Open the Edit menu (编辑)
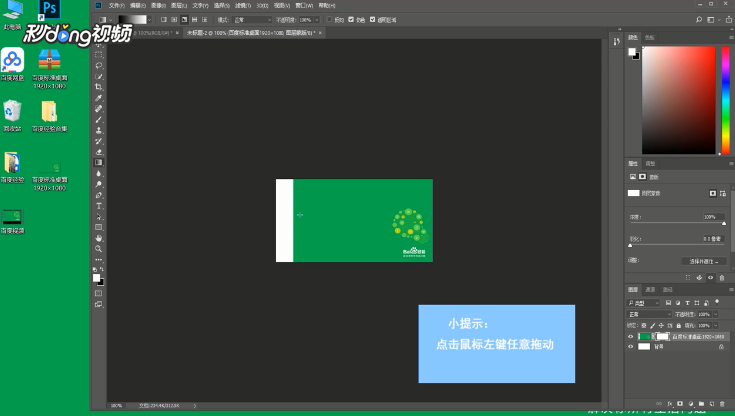 coord(138,6)
